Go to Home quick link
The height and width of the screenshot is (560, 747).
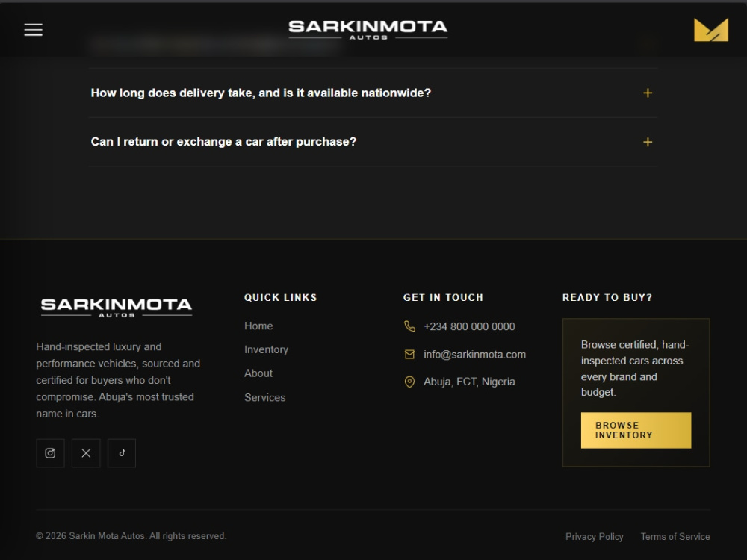(258, 326)
